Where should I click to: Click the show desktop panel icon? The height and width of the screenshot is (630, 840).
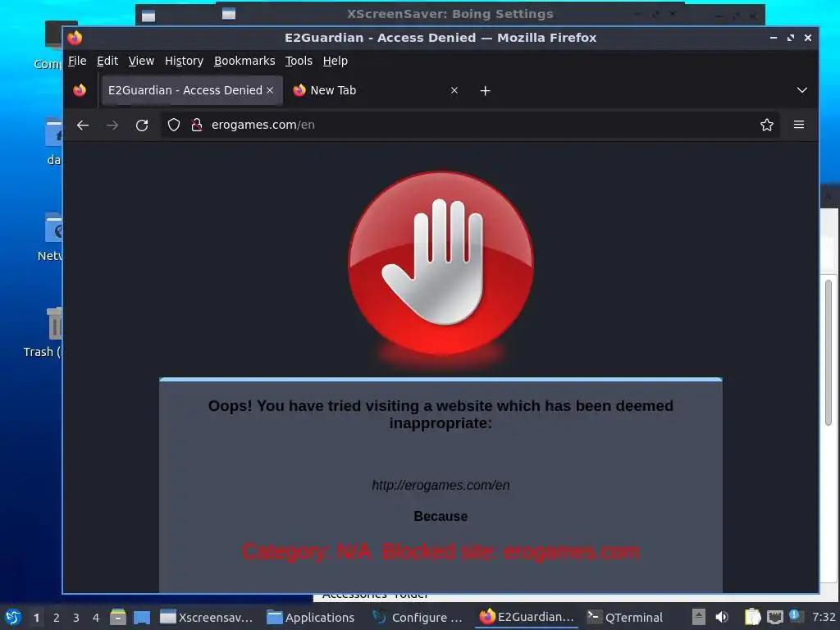[x=142, y=617]
